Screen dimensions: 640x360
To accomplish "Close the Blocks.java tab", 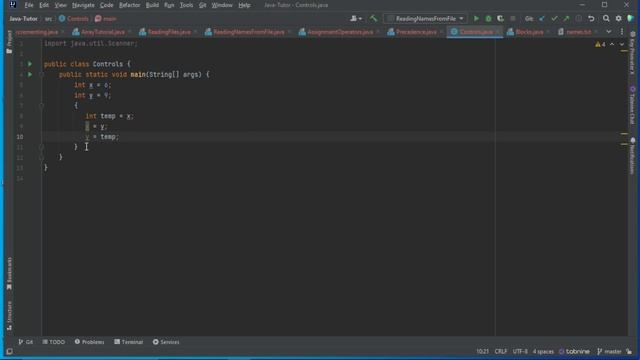I will [x=548, y=32].
